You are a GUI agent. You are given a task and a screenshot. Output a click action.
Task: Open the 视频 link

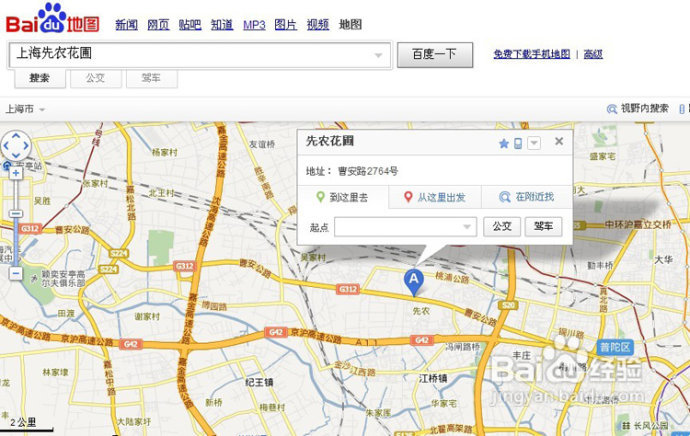[318, 25]
